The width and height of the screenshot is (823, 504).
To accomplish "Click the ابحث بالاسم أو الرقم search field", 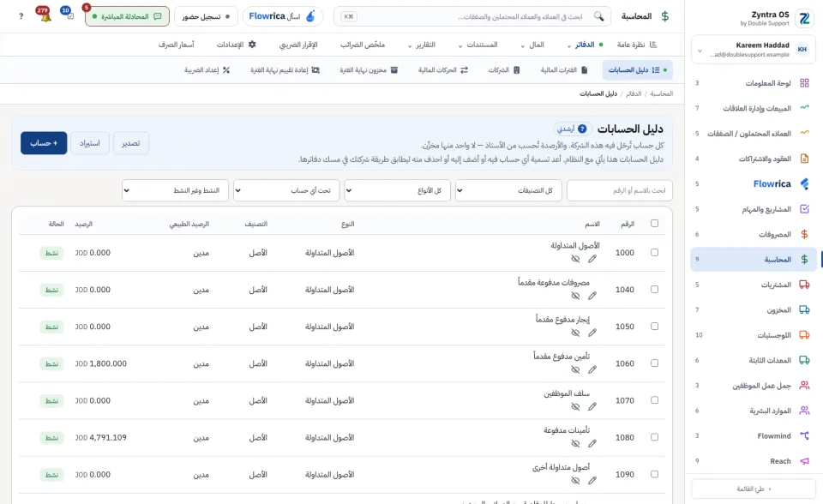I will pos(619,190).
